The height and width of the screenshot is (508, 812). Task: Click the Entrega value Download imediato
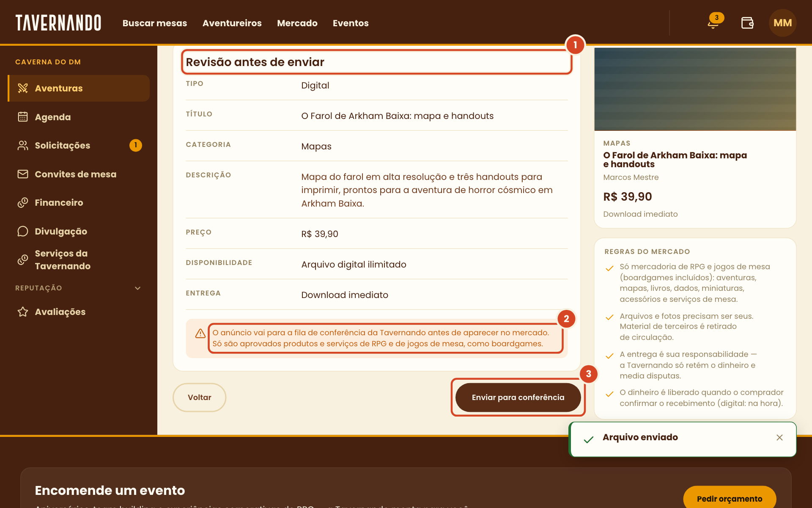[x=345, y=295]
